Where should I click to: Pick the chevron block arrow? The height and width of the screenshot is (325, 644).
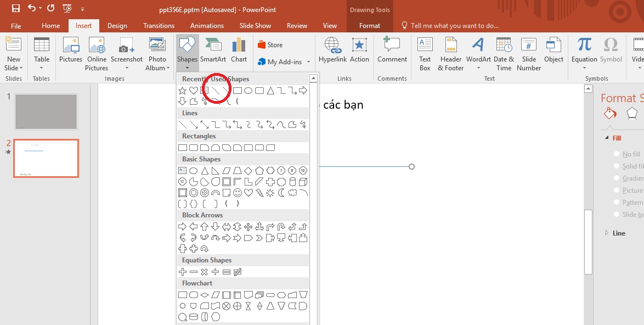[259, 238]
